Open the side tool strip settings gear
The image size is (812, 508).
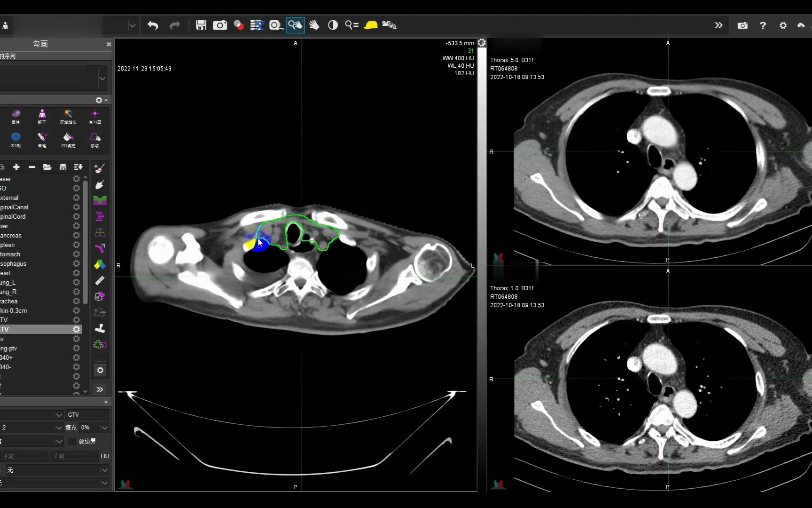100,370
